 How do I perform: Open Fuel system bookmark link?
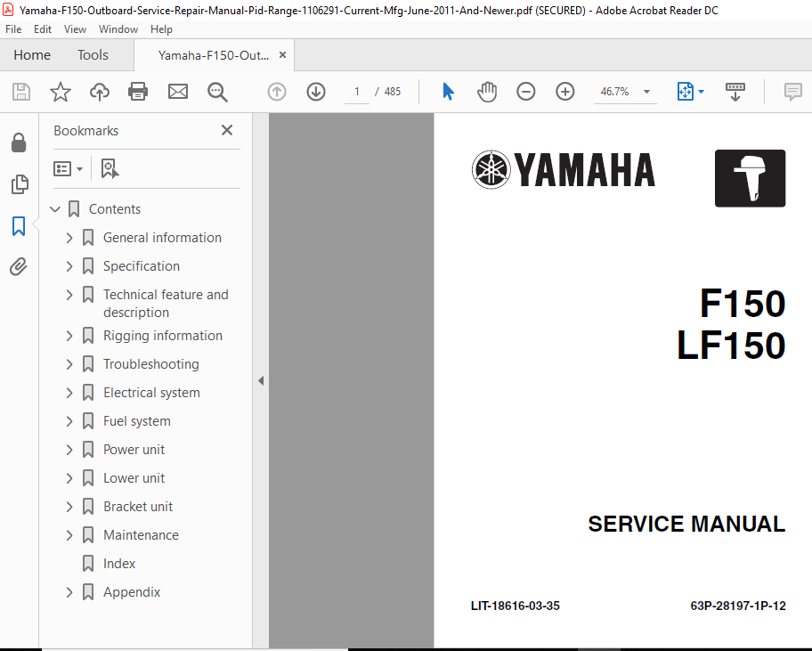[137, 421]
